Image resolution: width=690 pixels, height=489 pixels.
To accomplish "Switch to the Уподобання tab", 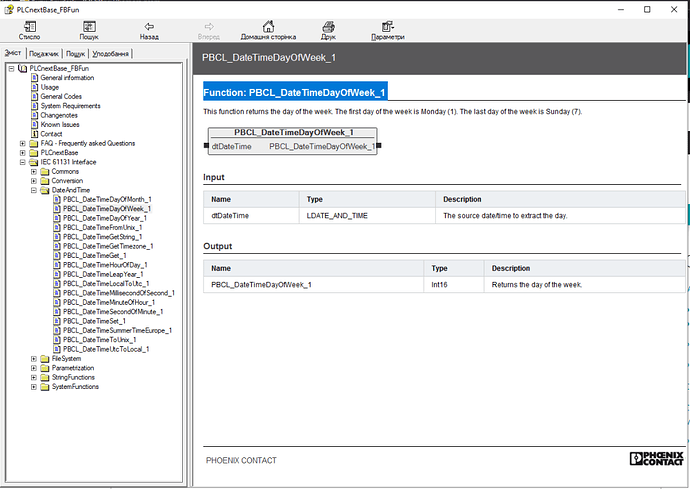I will 110,54.
